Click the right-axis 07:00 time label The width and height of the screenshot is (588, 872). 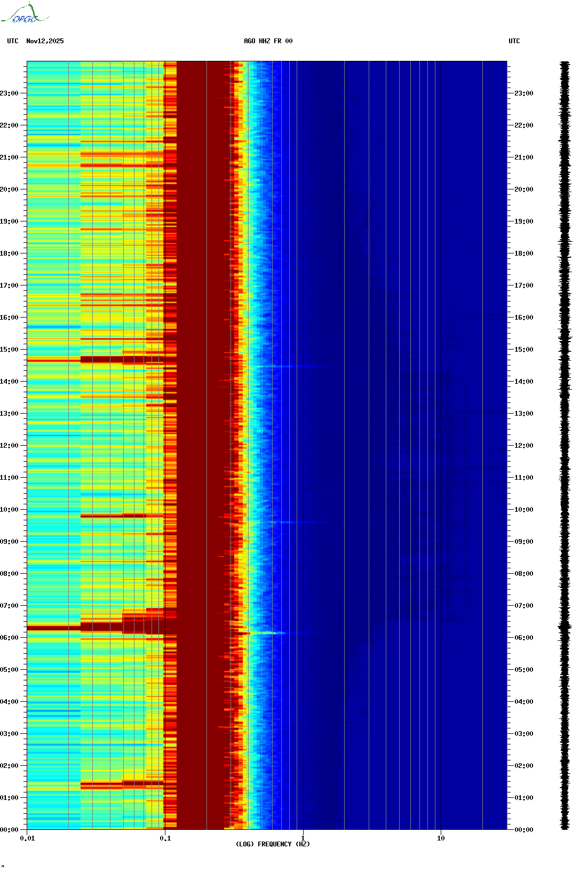pos(524,606)
